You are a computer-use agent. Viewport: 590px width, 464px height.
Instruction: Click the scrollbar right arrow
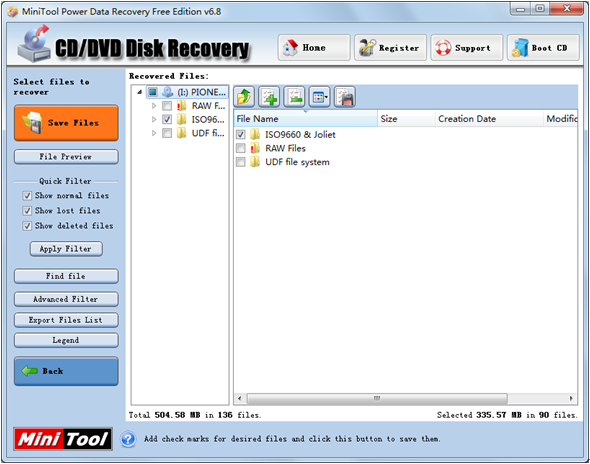[571, 398]
